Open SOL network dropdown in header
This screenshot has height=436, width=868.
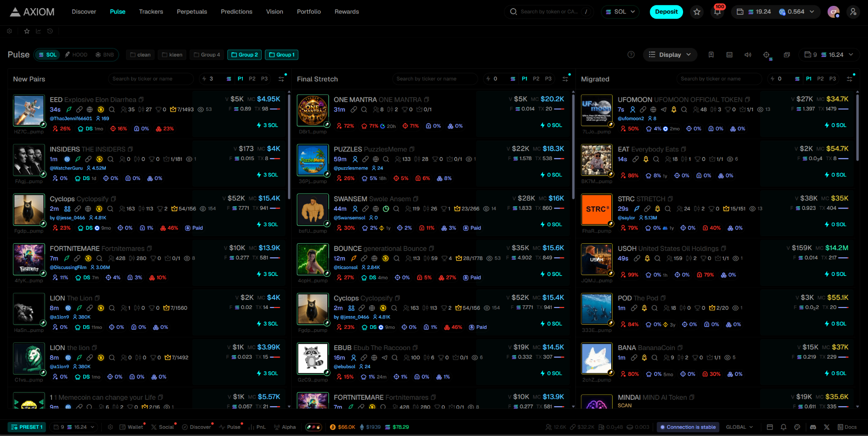(x=620, y=12)
